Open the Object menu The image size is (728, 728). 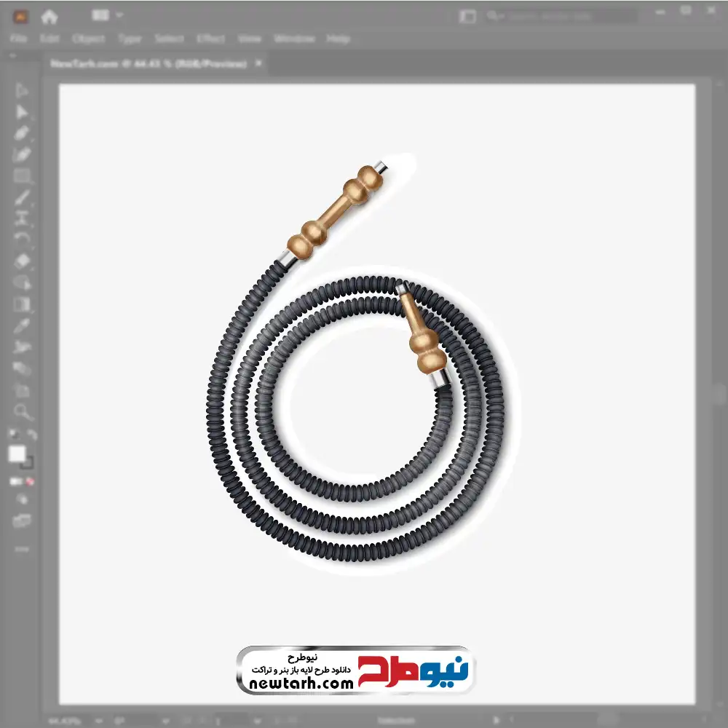coord(88,39)
